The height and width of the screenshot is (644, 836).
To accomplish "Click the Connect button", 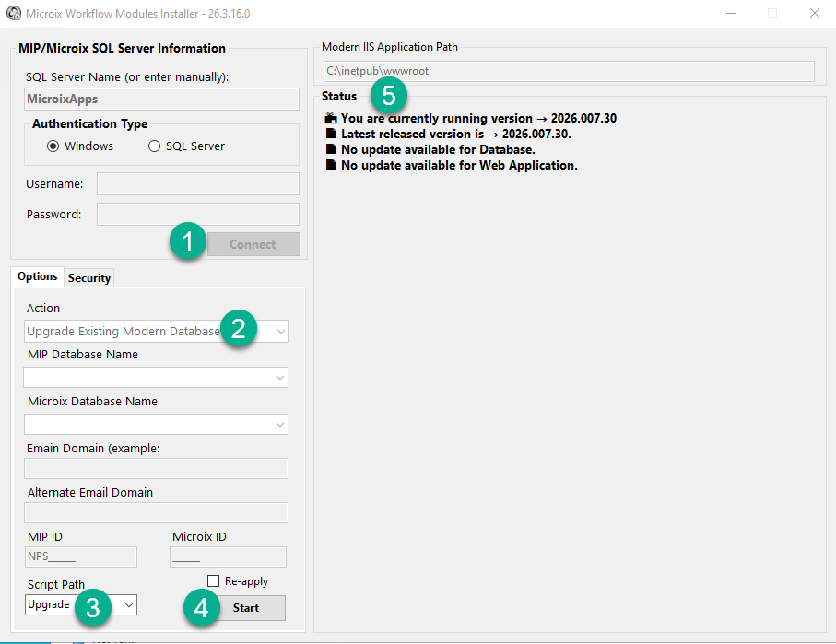I will 253,244.
